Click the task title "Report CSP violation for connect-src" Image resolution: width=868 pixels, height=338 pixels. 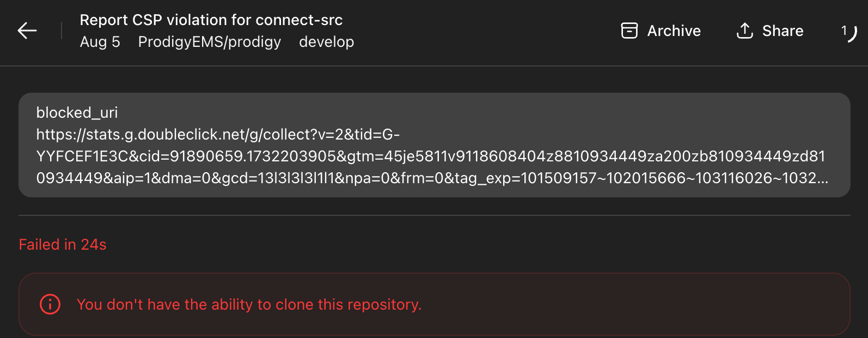point(211,20)
